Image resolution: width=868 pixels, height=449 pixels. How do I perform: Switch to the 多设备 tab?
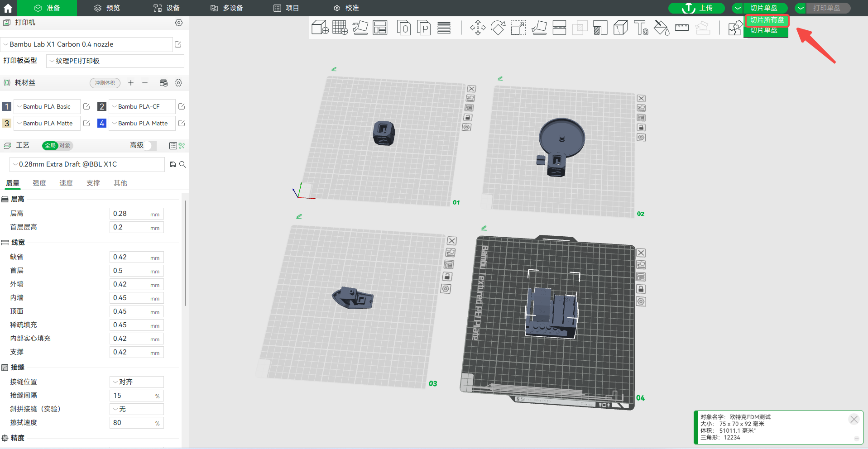pyautogui.click(x=226, y=8)
